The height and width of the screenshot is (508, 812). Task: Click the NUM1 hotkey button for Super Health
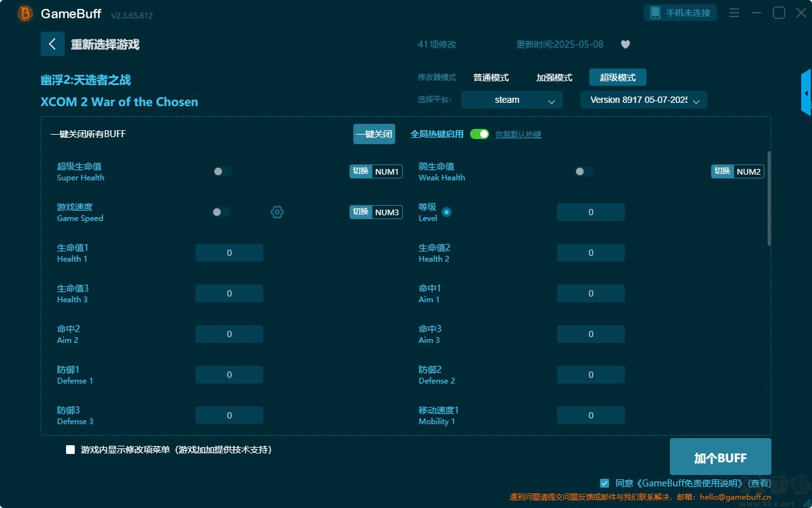(376, 171)
